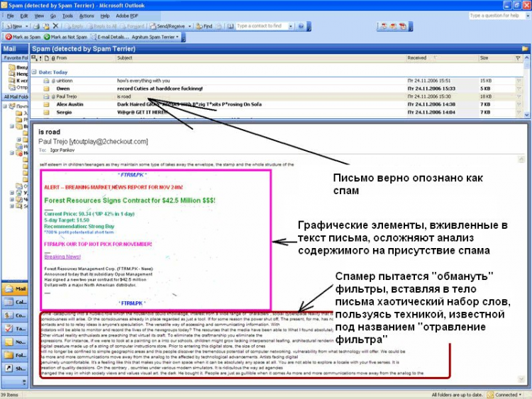This screenshot has height=399, width=532.
Task: Sort messages by the Received column
Action: [442, 58]
